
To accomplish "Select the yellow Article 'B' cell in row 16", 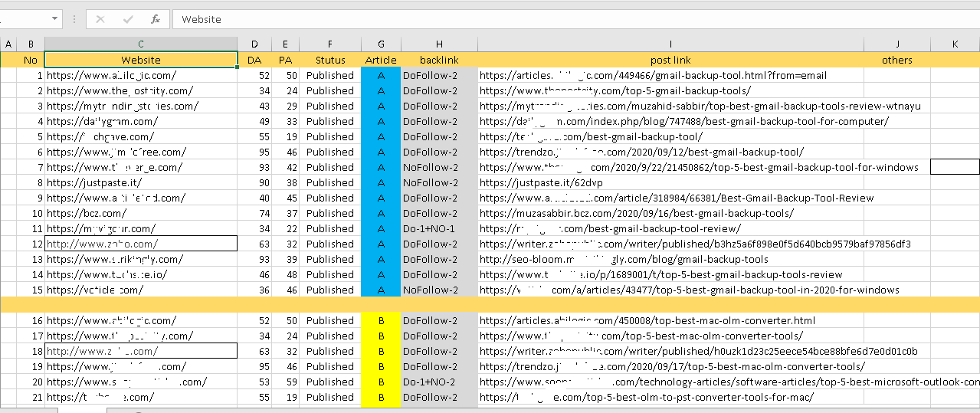I will (x=381, y=320).
